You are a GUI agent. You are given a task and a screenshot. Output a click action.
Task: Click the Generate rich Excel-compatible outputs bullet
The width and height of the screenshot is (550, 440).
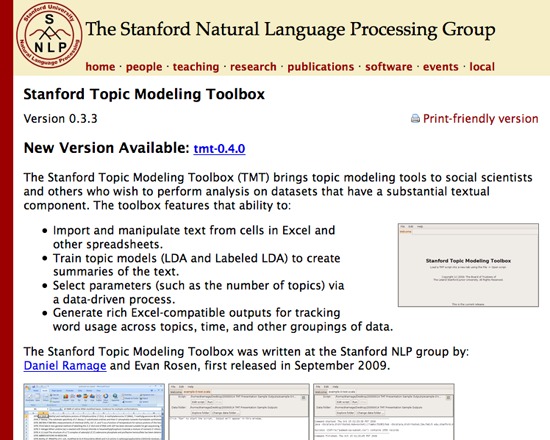coord(223,320)
